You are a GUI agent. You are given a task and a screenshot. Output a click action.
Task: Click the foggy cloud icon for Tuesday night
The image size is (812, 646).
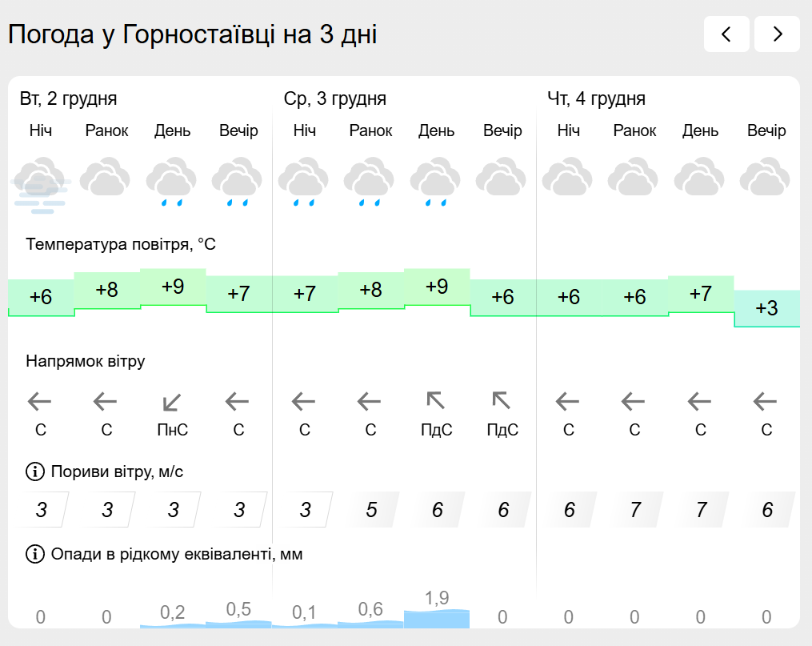(x=41, y=184)
